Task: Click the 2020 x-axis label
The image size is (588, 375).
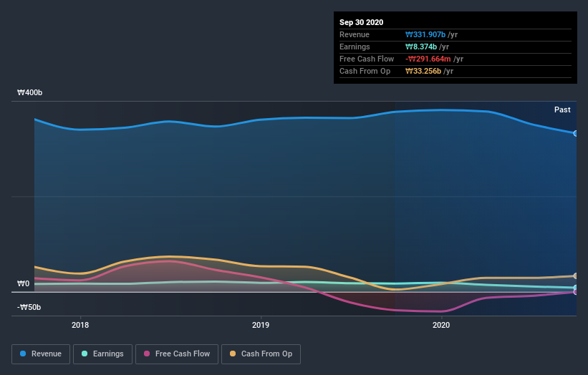Action: pyautogui.click(x=441, y=325)
